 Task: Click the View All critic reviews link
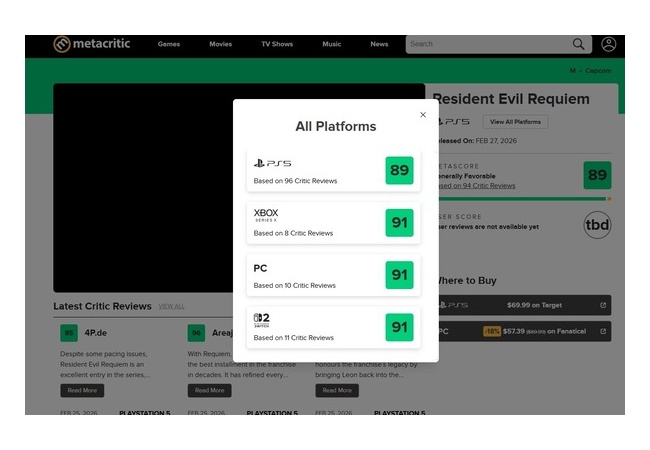[171, 307]
